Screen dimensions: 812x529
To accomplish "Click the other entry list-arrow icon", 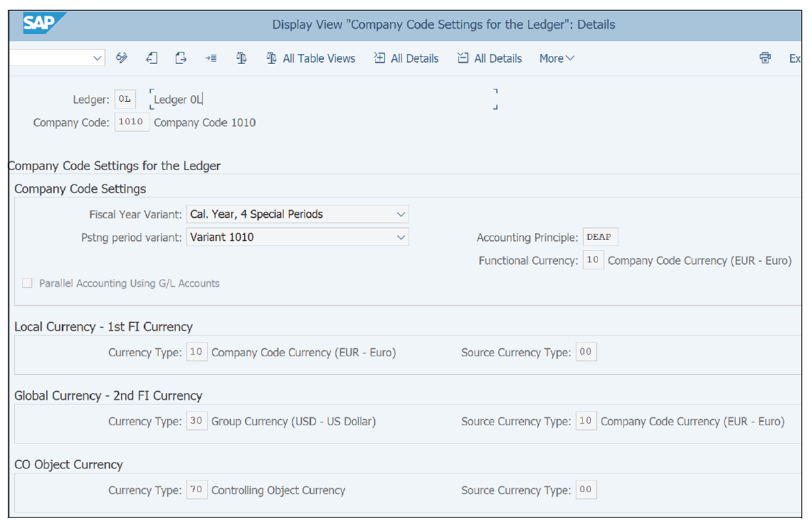I will 211,58.
